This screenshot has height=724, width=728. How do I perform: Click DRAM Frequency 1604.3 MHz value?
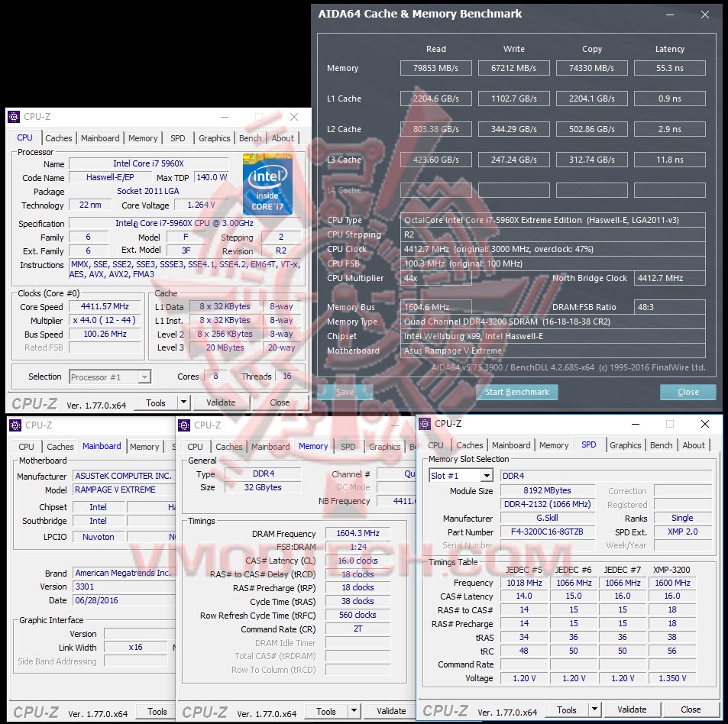coord(358,533)
